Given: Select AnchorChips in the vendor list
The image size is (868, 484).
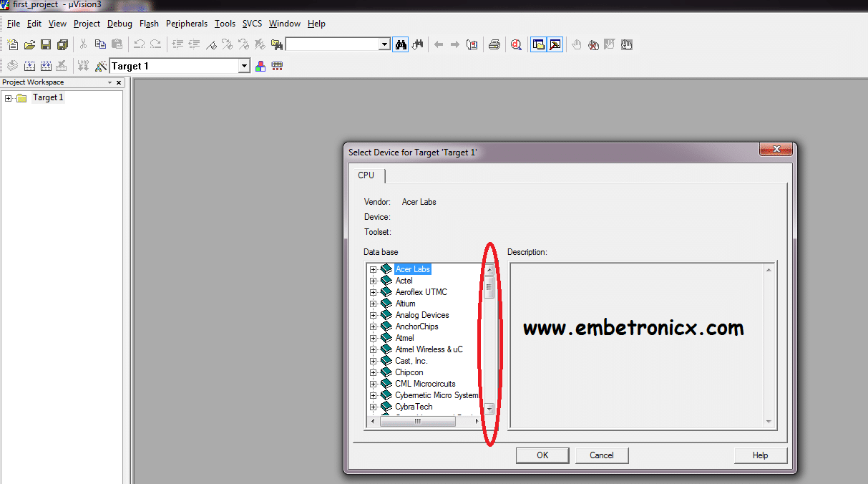Looking at the screenshot, I should click(416, 326).
